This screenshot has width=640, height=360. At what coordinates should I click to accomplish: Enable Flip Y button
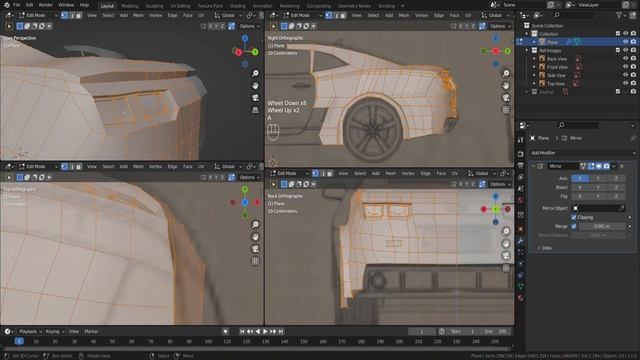598,196
